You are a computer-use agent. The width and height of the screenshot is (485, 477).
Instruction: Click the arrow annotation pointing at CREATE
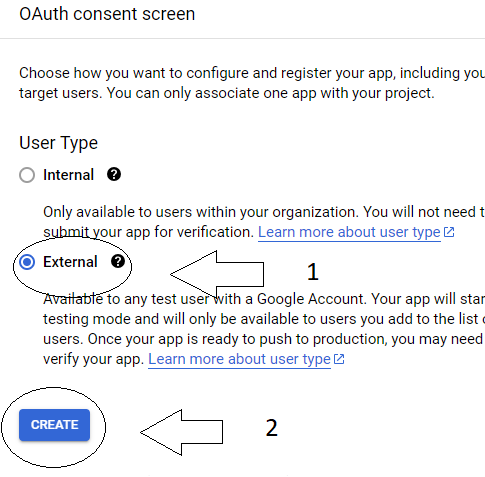point(182,432)
